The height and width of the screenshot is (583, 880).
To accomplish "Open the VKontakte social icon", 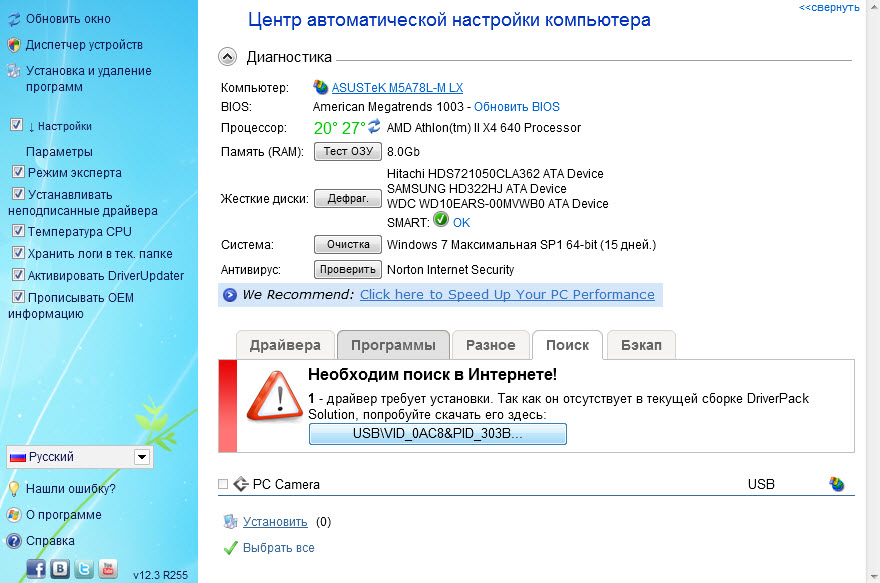I will point(60,569).
